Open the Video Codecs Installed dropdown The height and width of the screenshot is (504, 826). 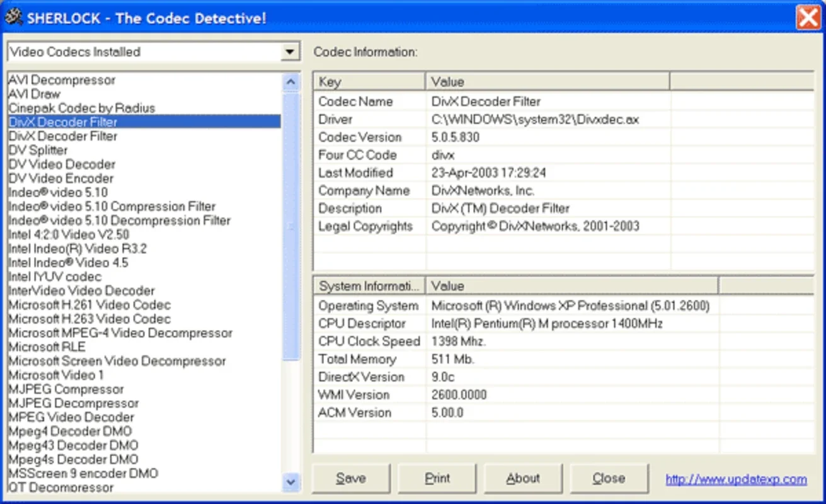tap(290, 52)
